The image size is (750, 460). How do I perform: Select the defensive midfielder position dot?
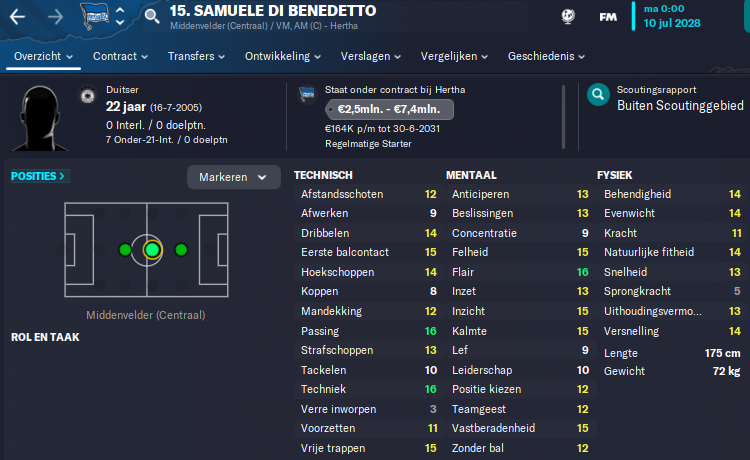(x=125, y=250)
